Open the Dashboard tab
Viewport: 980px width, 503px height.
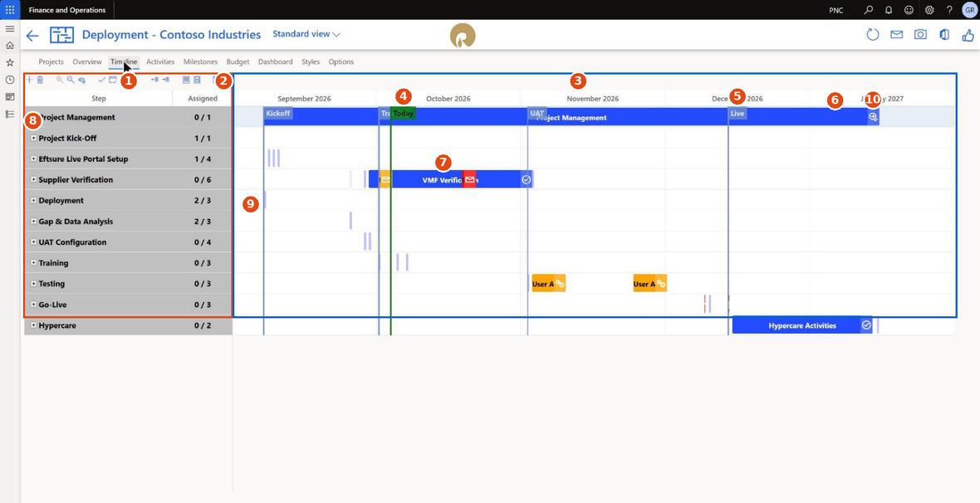point(275,62)
